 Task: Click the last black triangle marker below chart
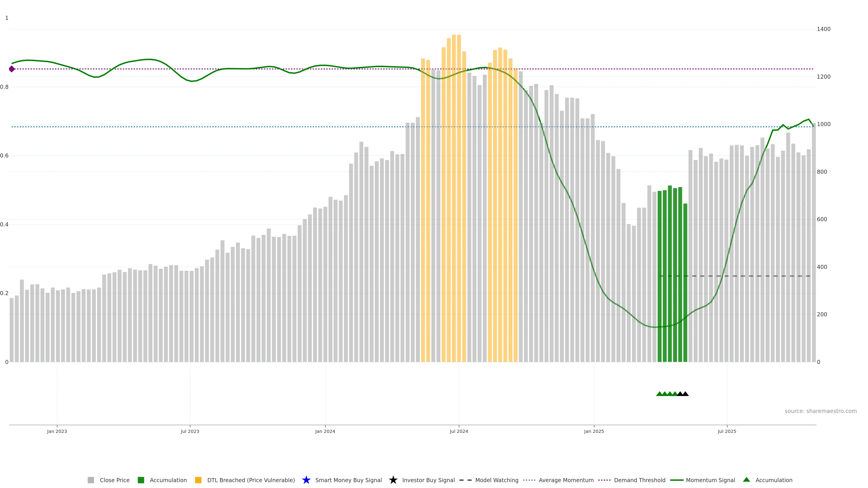point(685,394)
